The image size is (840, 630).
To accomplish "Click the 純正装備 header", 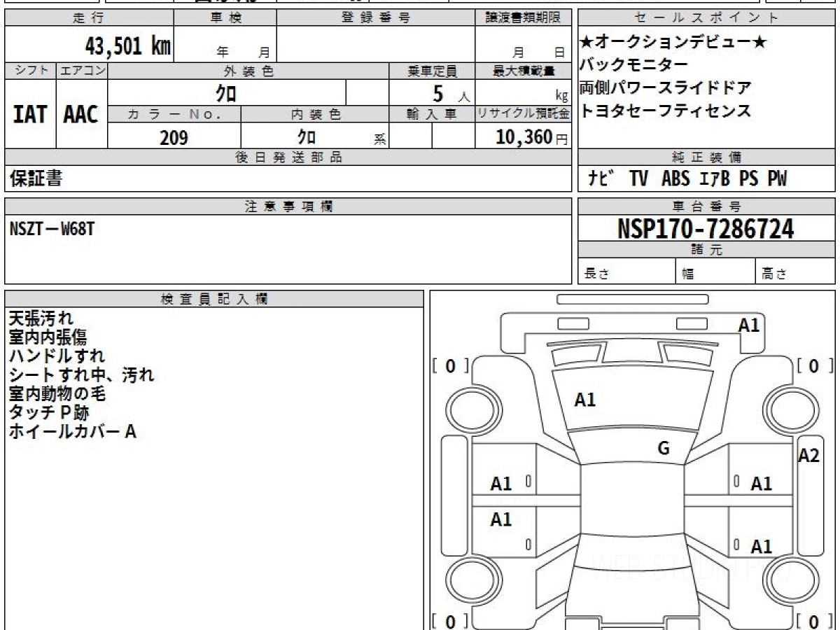I will click(x=706, y=157).
